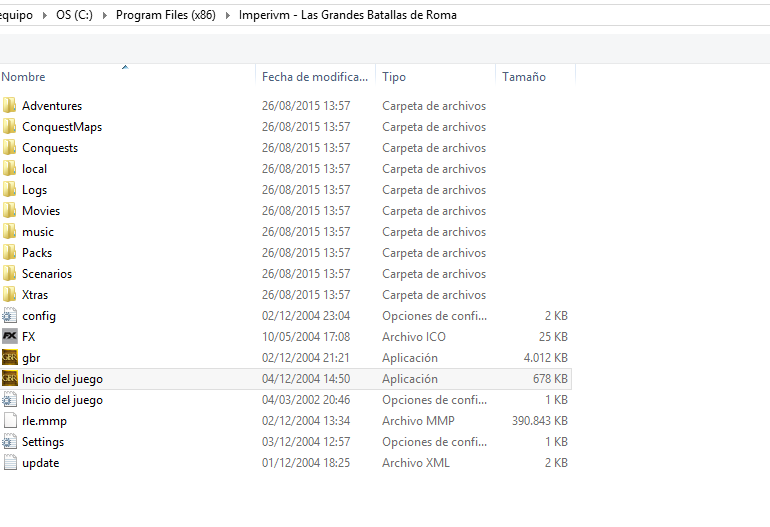This screenshot has height=527, width=770.
Task: Click the Archivo MMP type cell
Action: click(418, 420)
